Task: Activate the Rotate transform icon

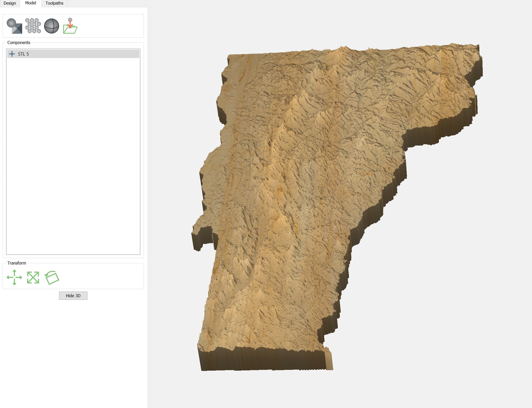Action: coord(52,277)
